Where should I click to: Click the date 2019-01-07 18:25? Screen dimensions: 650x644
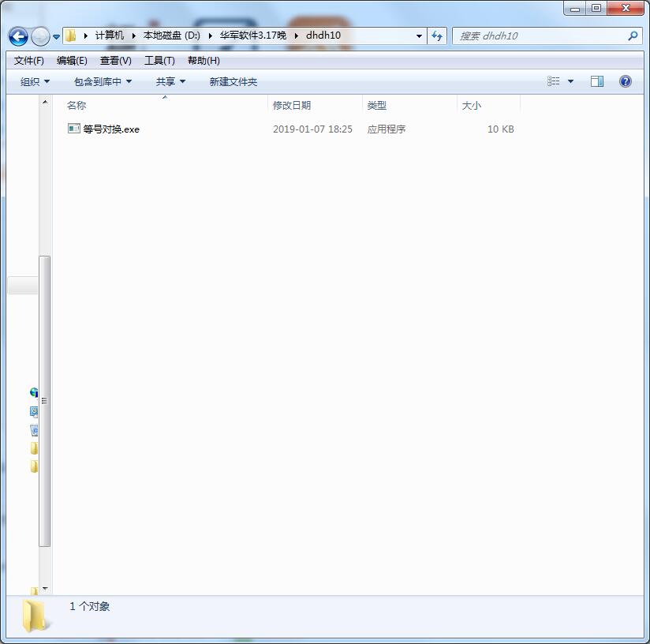(312, 129)
